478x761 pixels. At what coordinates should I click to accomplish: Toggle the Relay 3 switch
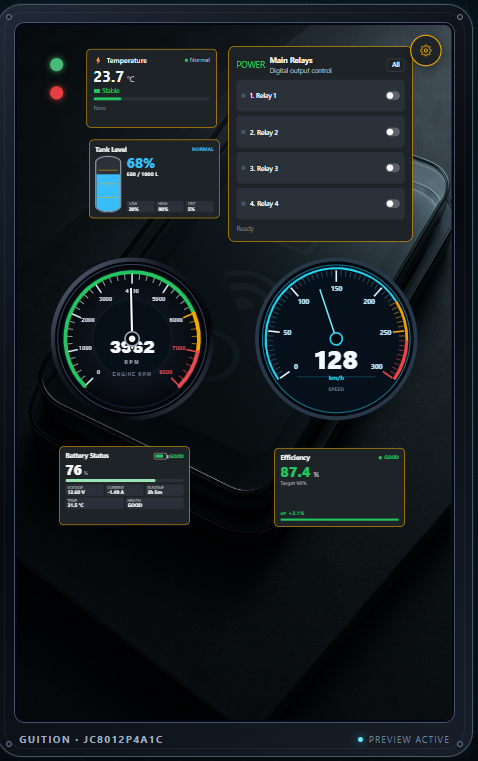click(x=393, y=168)
